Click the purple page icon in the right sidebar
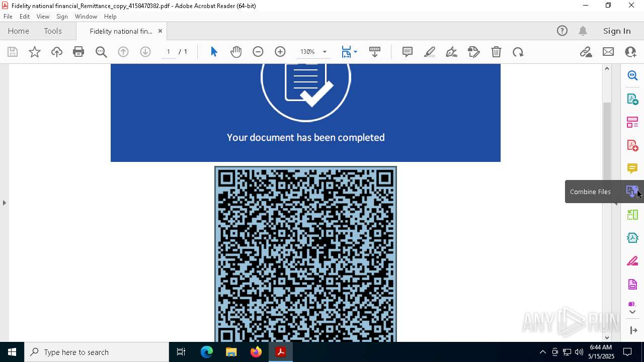This screenshot has width=644, height=362. [632, 285]
